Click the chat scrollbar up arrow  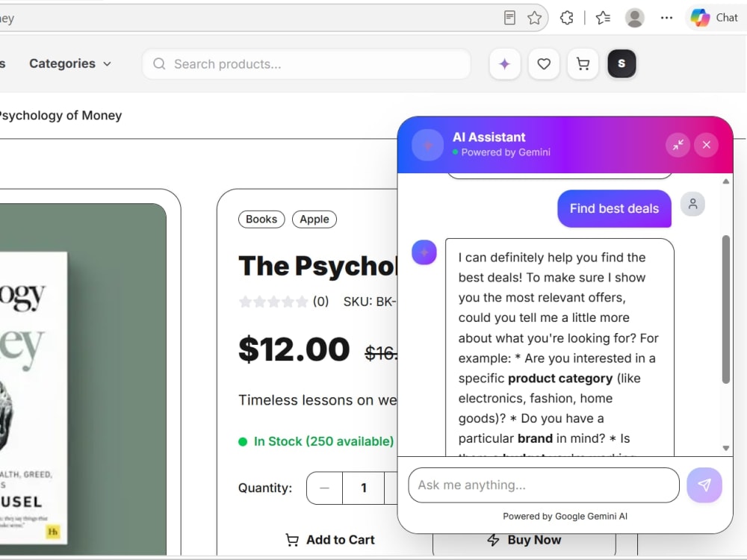(x=725, y=181)
